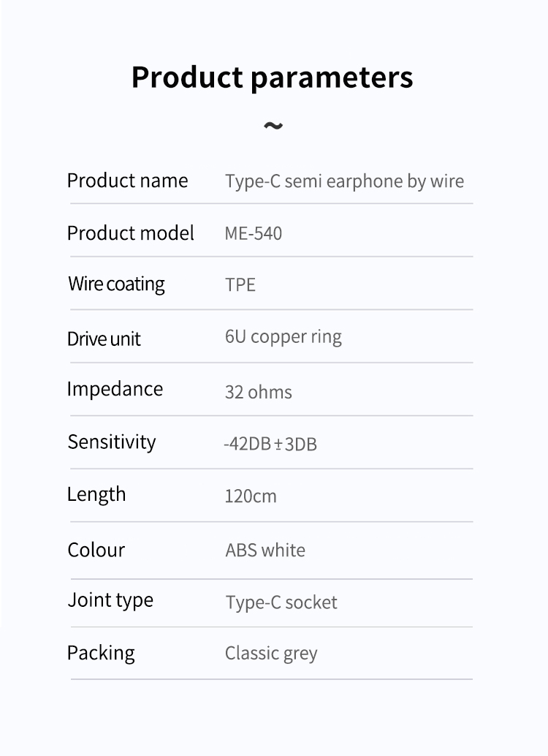This screenshot has height=756, width=548.
Task: Click the "Product parameters" heading
Action: point(272,78)
